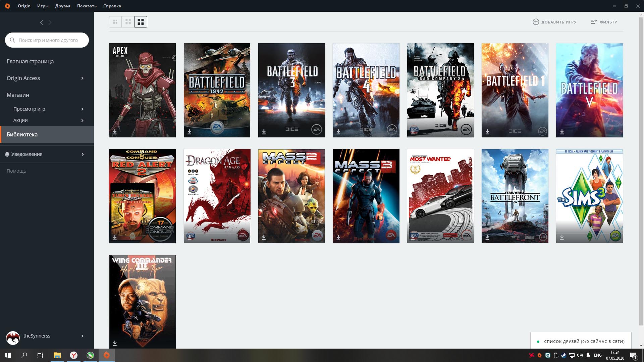Open Mass Effect 2 game tile
Viewport: 644px width, 362px height.
(291, 196)
